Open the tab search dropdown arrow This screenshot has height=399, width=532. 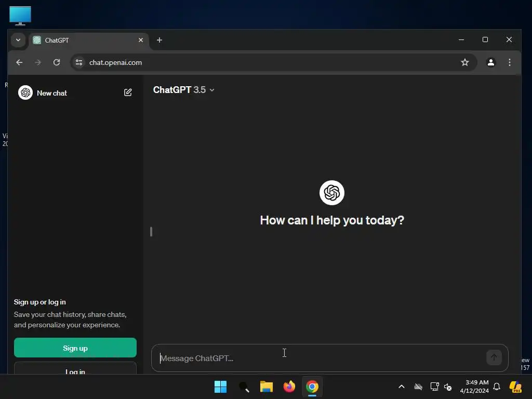(18, 40)
